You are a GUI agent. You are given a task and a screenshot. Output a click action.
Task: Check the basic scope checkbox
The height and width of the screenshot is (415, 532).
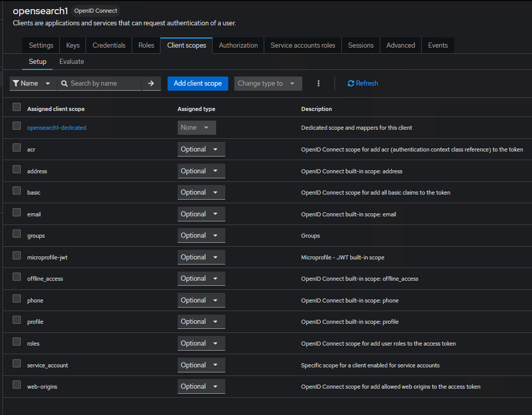coord(17,191)
